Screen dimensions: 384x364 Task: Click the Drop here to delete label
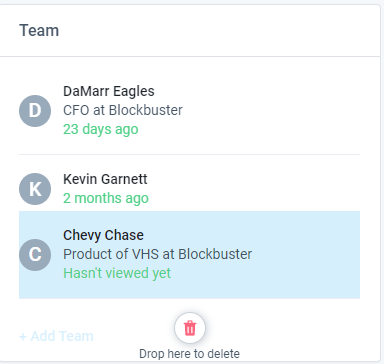pos(189,354)
